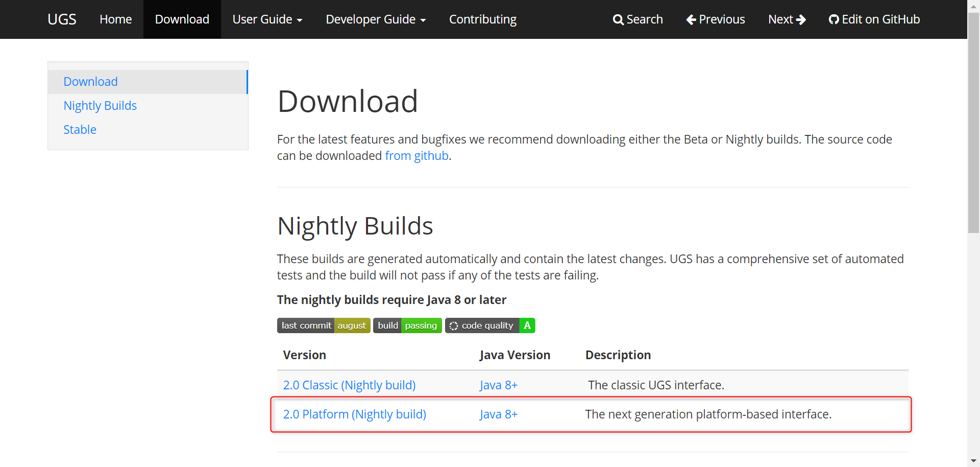Download 2.0 Platform (Nightly build)
This screenshot has height=467, width=980.
355,414
